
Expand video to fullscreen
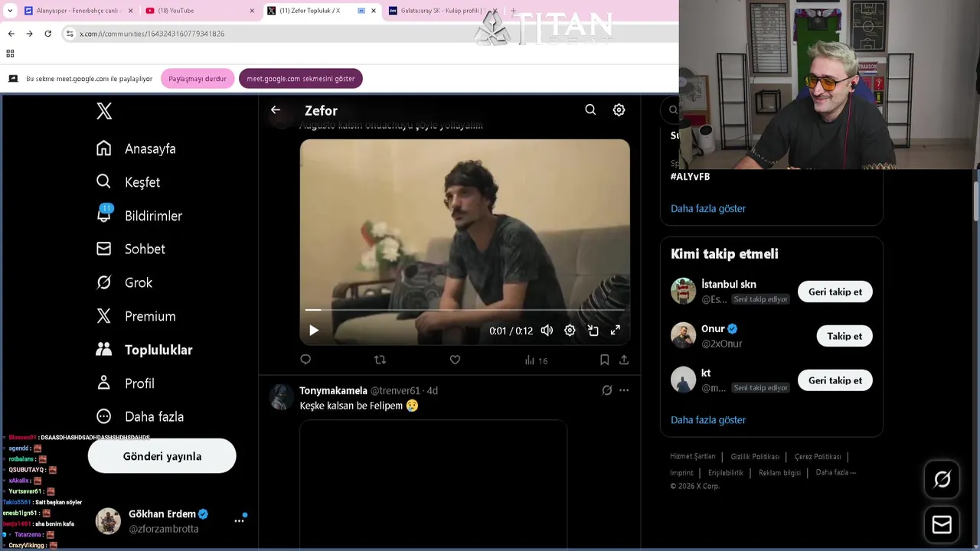pos(615,331)
